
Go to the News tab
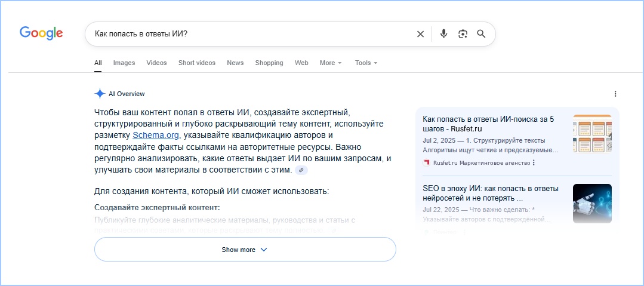[x=235, y=63]
